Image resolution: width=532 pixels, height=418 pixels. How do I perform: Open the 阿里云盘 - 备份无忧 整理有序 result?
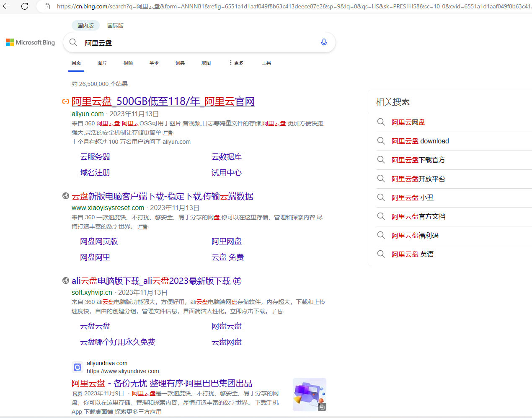pos(162,383)
